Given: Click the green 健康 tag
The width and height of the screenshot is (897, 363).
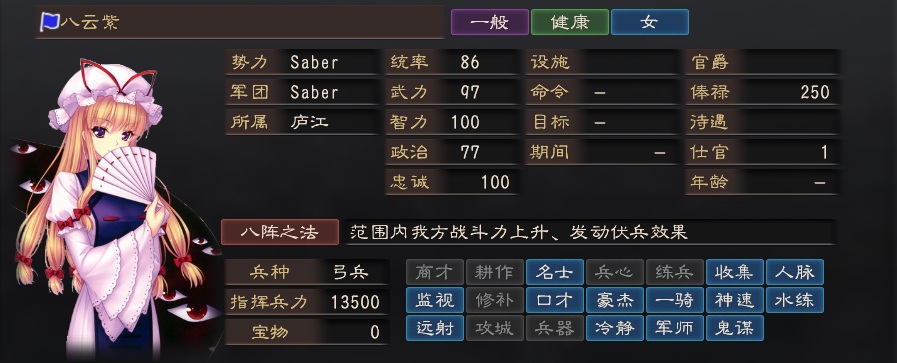Looking at the screenshot, I should (570, 22).
